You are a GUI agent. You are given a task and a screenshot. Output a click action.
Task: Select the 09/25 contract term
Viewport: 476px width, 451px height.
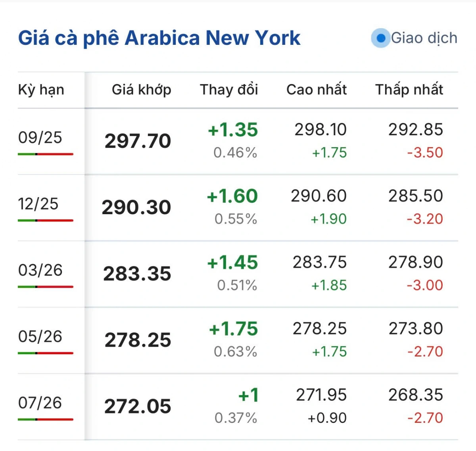(40, 138)
